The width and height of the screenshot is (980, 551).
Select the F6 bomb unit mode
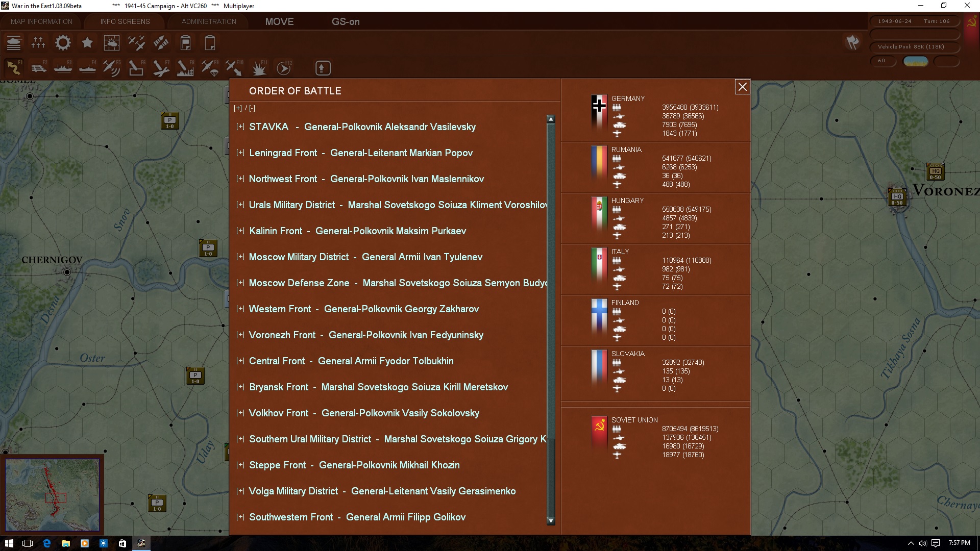(136, 68)
